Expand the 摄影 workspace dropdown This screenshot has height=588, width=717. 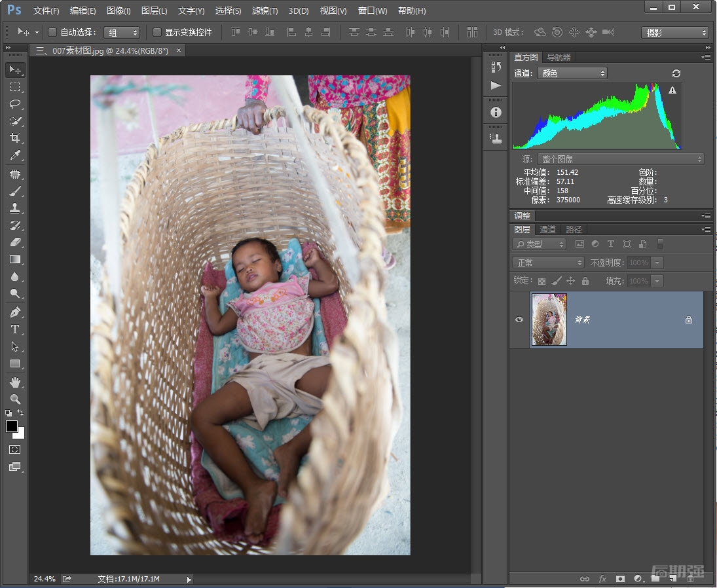(x=674, y=32)
